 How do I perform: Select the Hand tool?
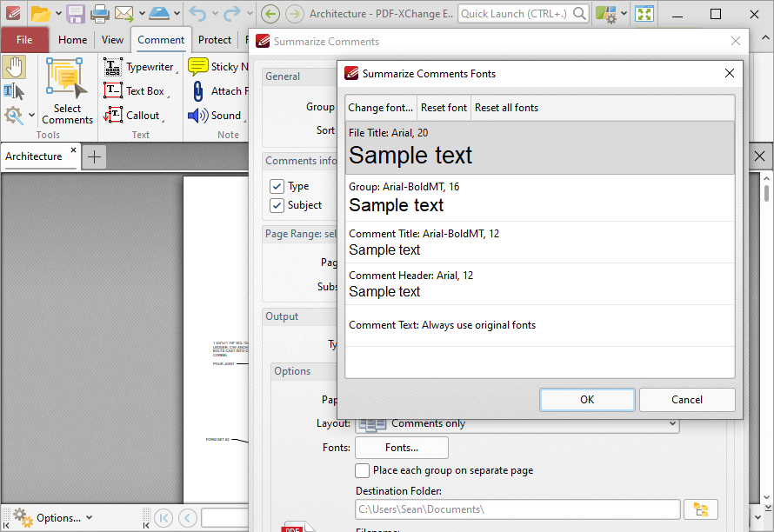coord(15,66)
